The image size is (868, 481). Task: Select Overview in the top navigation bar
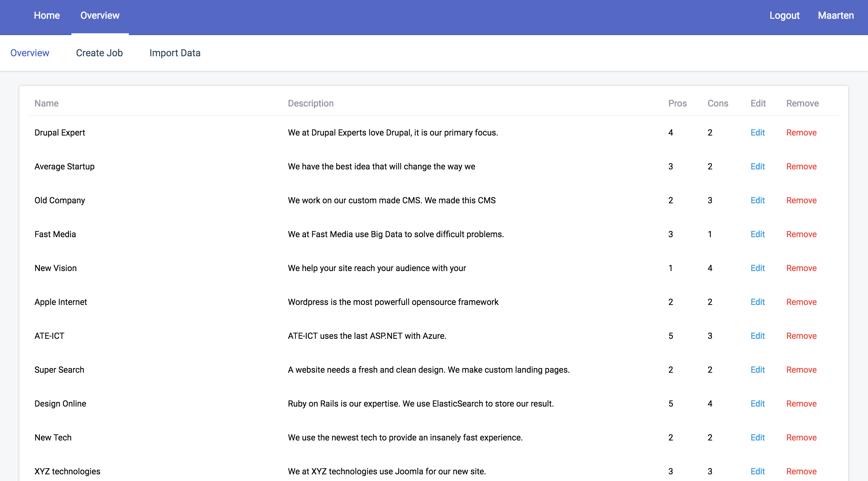pos(100,15)
